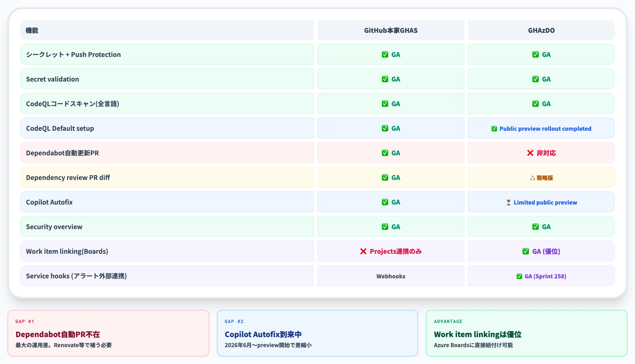This screenshot has height=364, width=635.
Task: Click the hourglass icon beside Limited public preview
Action: click(508, 203)
